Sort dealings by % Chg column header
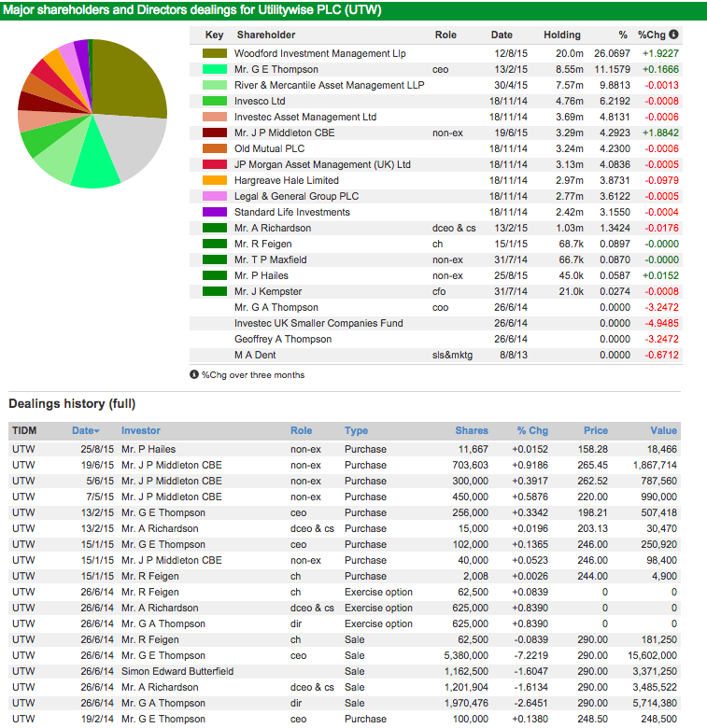This screenshot has height=728, width=707. coord(532,430)
